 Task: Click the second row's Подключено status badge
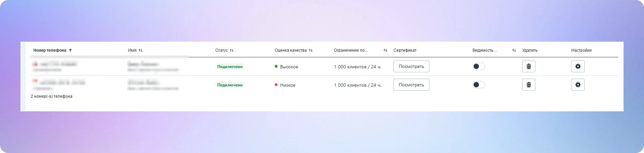pyautogui.click(x=230, y=85)
